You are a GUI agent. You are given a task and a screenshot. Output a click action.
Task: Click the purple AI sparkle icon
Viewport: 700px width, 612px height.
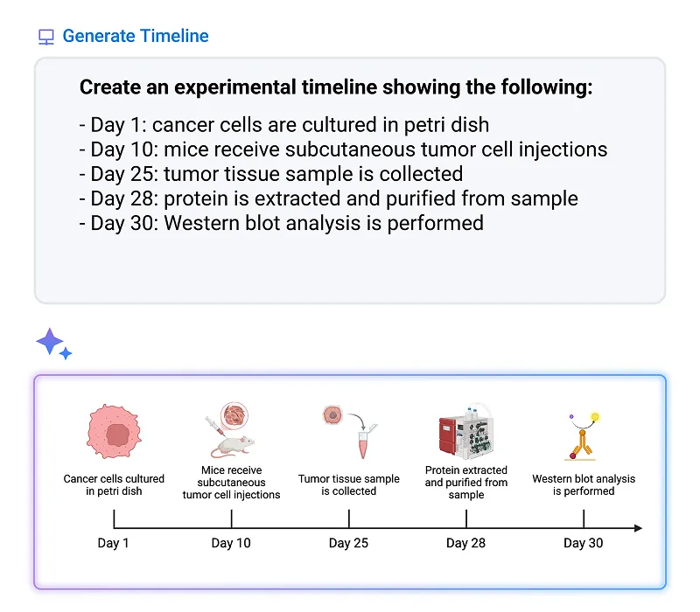tap(52, 344)
